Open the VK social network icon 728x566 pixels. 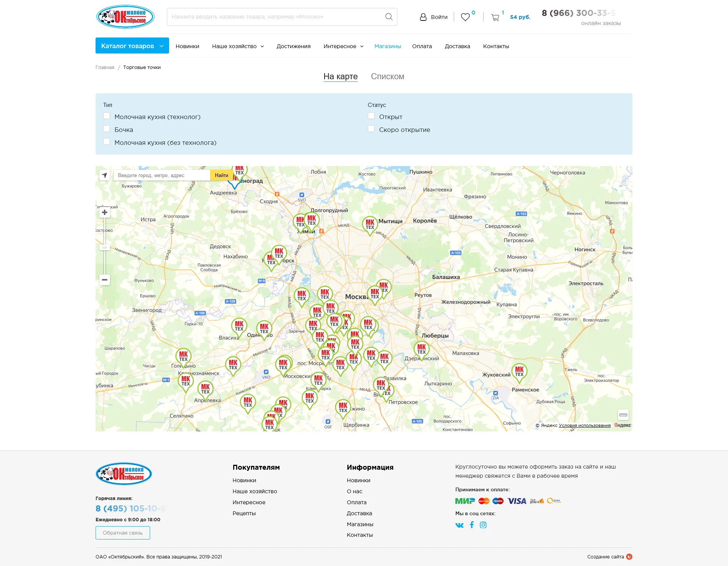[460, 525]
